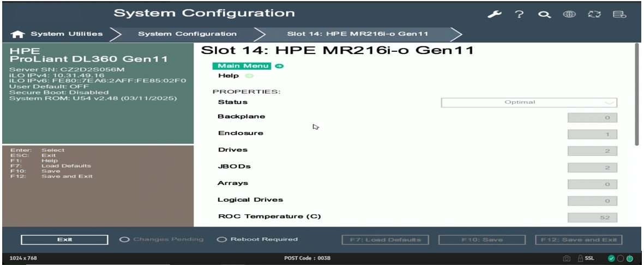Click the green power icon in status bar
The image size is (644, 265).
[x=629, y=258]
